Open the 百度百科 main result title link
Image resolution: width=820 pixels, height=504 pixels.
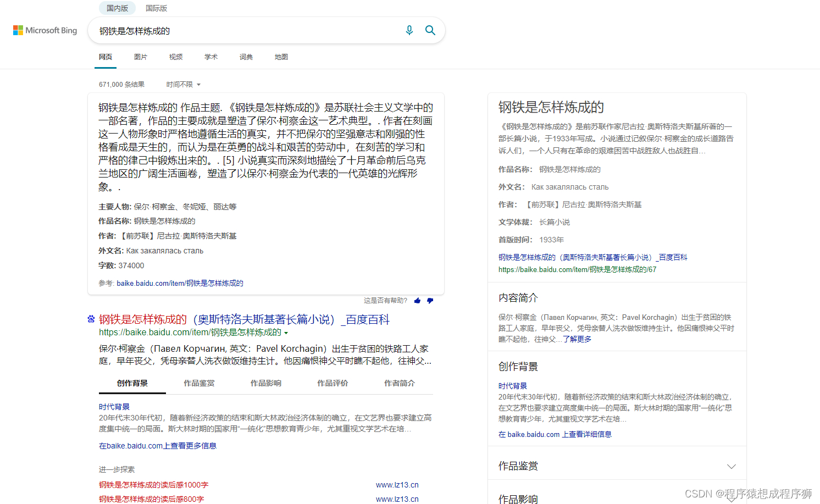point(244,319)
